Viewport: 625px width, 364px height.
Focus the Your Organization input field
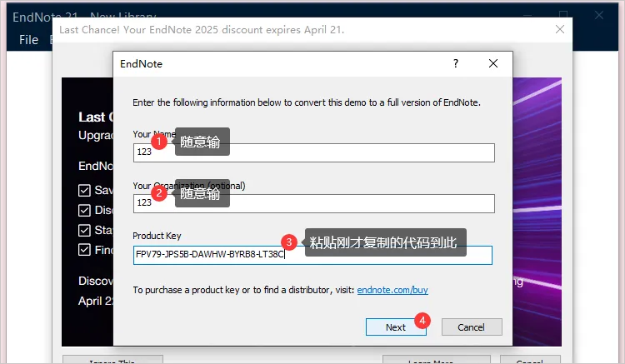coord(313,203)
